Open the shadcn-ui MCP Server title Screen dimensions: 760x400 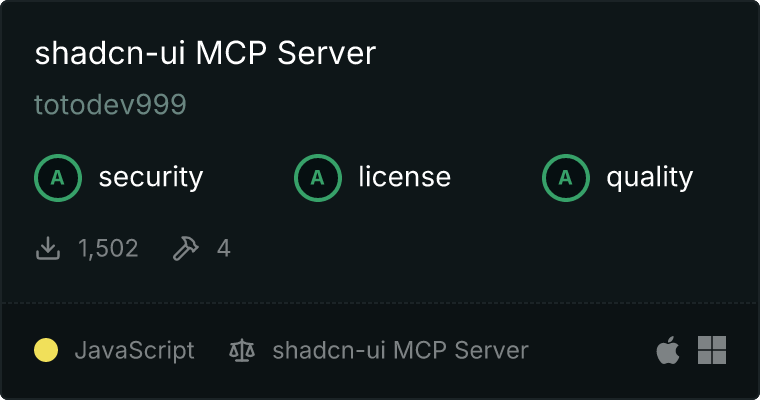(206, 52)
